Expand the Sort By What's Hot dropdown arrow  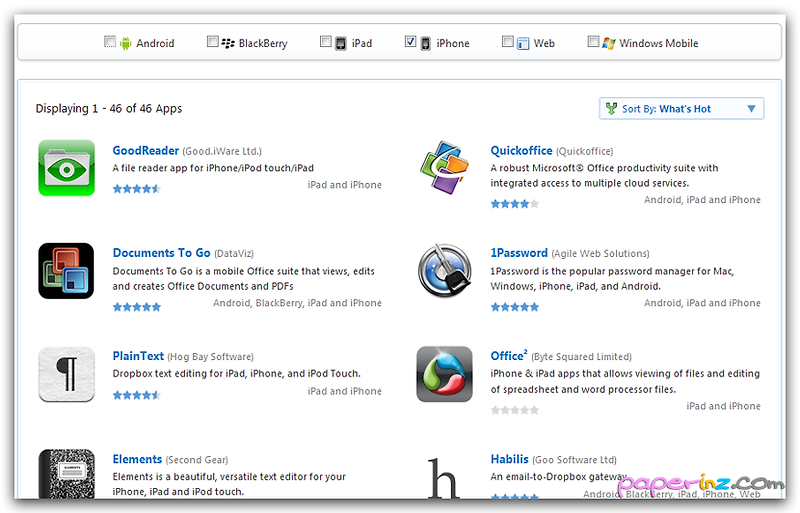click(751, 109)
